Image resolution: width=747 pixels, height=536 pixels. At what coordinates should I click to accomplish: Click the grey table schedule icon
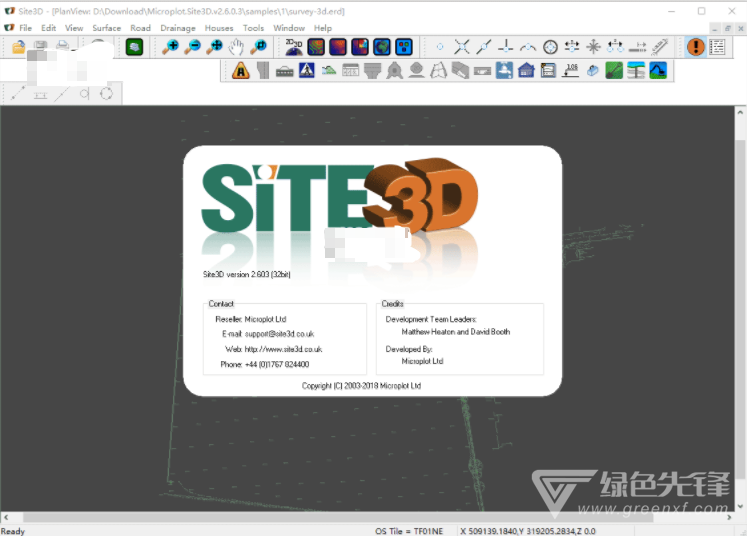[x=351, y=71]
